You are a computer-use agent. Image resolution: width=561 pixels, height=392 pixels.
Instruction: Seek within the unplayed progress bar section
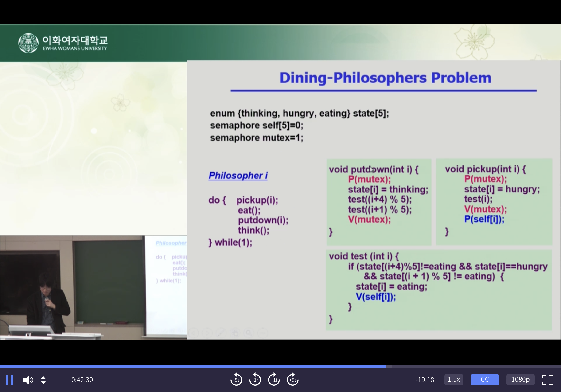pyautogui.click(x=474, y=367)
